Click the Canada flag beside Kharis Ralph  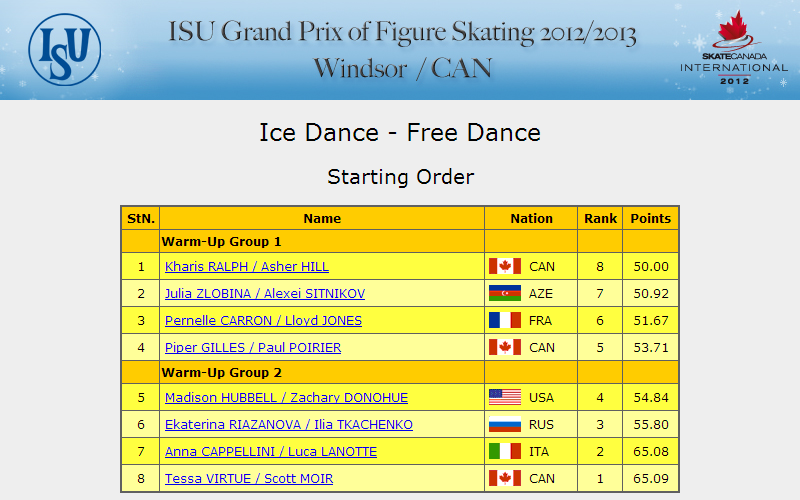(505, 266)
